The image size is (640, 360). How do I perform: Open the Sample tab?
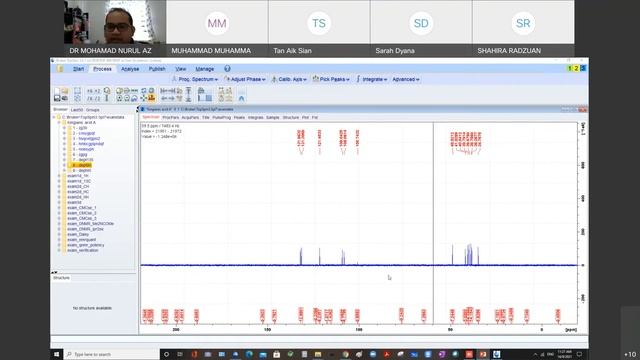(273, 118)
